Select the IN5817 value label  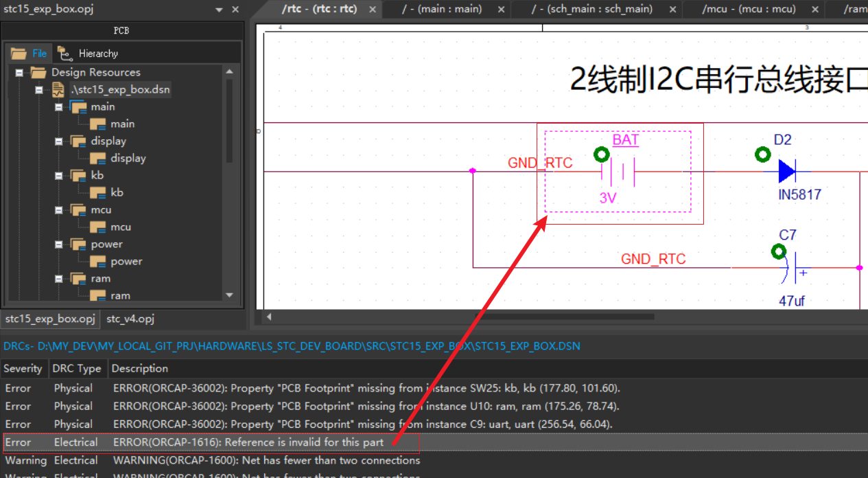[x=799, y=194]
